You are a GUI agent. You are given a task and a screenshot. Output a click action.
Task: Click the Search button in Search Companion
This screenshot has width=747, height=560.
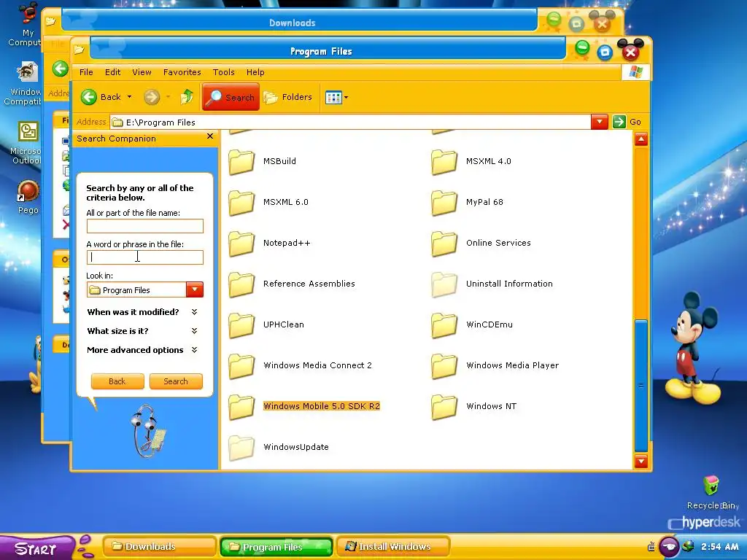176,381
